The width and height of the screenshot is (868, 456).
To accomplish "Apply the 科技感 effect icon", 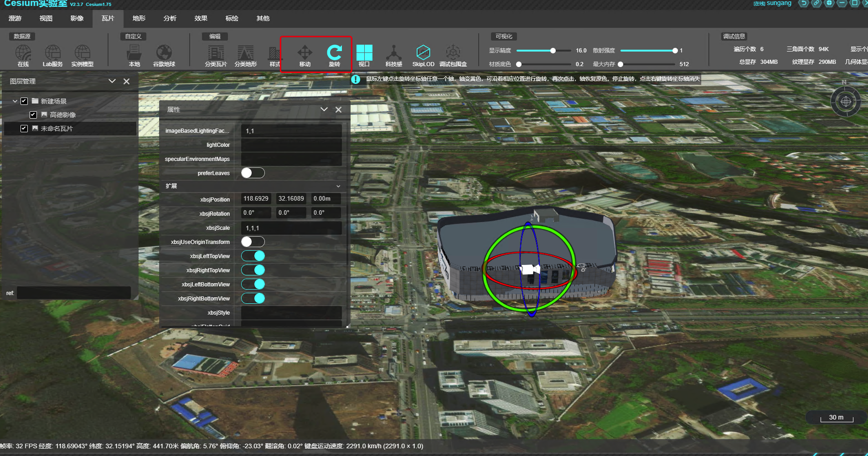I will click(x=393, y=55).
